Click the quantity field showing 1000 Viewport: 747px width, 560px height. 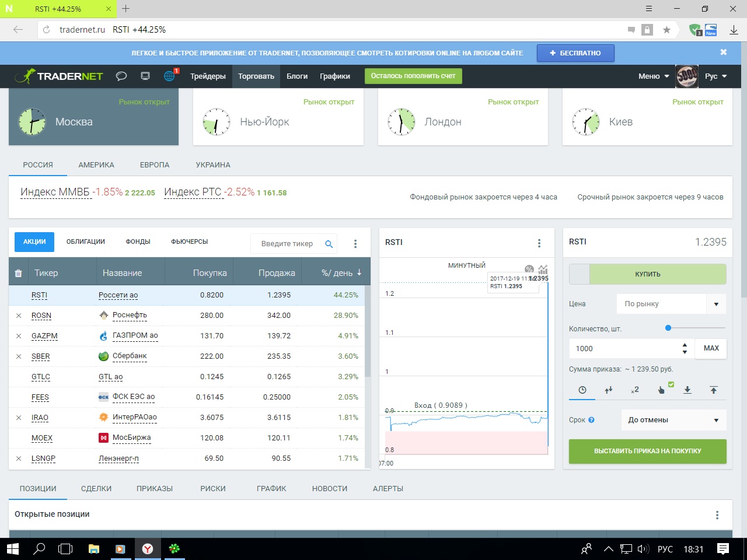pyautogui.click(x=624, y=349)
